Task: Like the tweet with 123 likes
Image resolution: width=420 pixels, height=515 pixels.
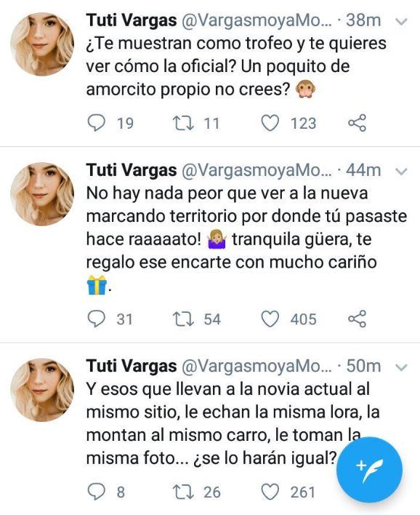Action: click(x=270, y=123)
